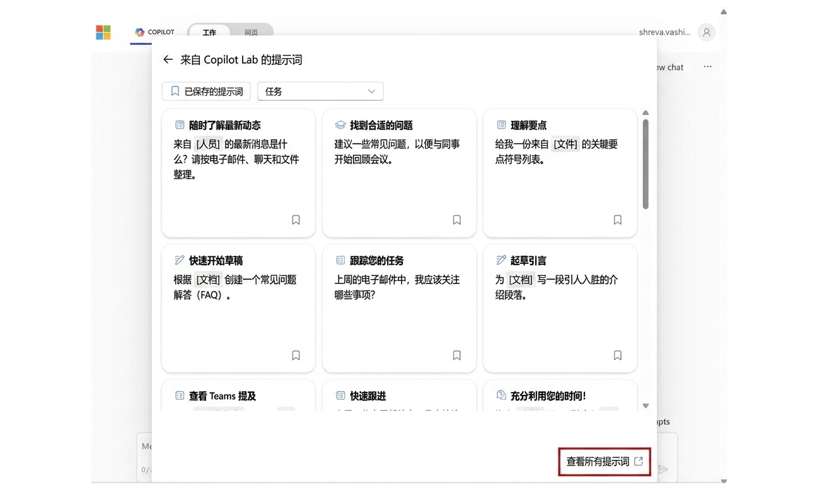Image resolution: width=822 pixels, height=504 pixels.
Task: Open the 任务 category dropdown
Action: click(x=320, y=91)
